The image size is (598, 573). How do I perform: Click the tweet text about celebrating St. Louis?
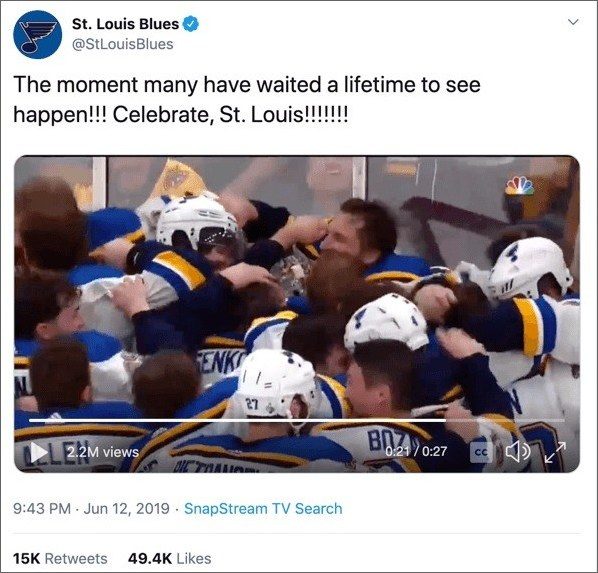[x=247, y=99]
